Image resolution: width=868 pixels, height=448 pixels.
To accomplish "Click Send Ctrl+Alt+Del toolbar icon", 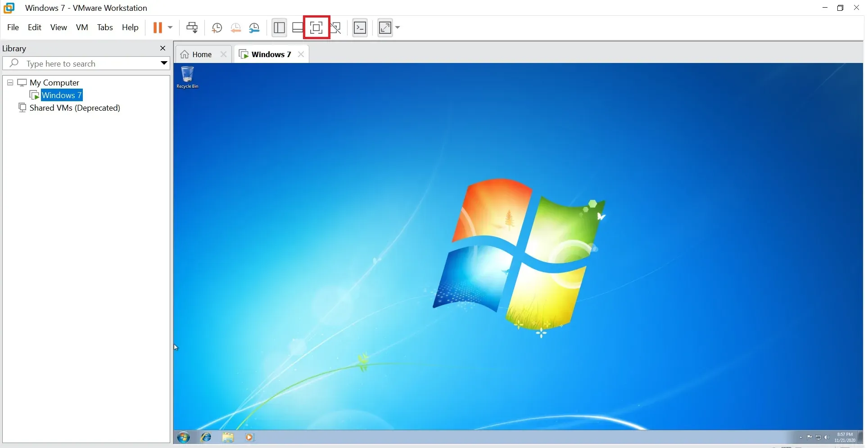I will 192,28.
